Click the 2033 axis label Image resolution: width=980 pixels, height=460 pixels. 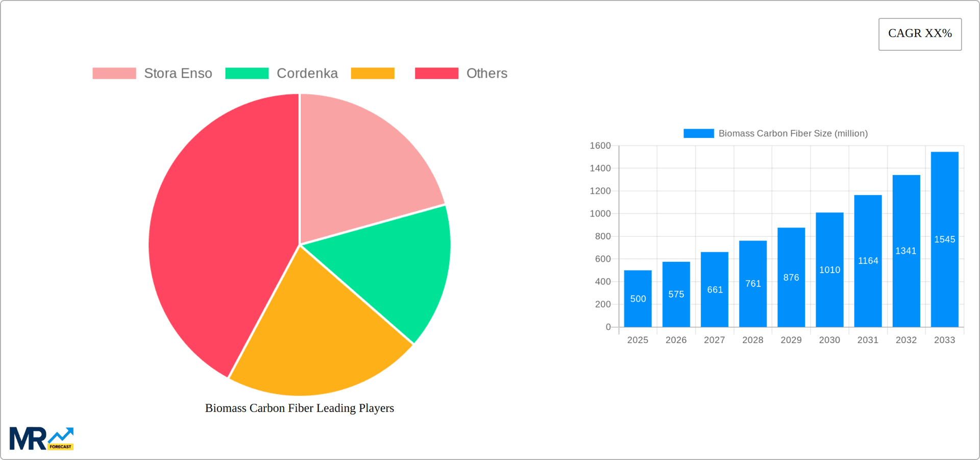pyautogui.click(x=944, y=340)
